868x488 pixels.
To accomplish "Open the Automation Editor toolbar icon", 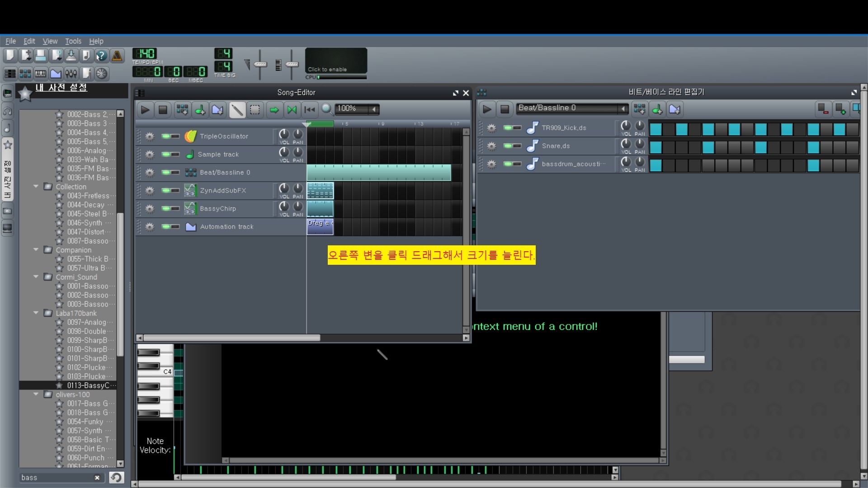I will click(56, 73).
